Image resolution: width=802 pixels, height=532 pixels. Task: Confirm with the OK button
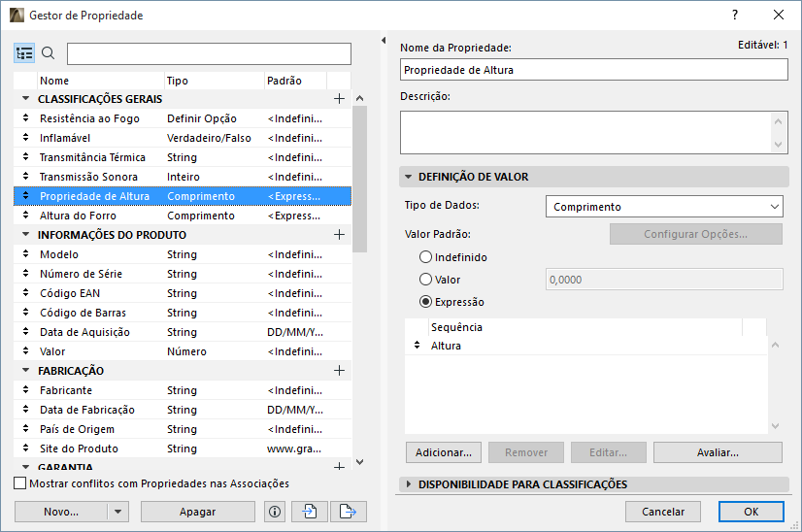[751, 512]
